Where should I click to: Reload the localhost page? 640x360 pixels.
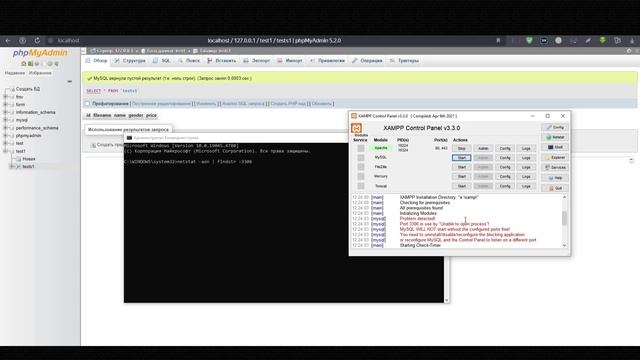click(37, 40)
